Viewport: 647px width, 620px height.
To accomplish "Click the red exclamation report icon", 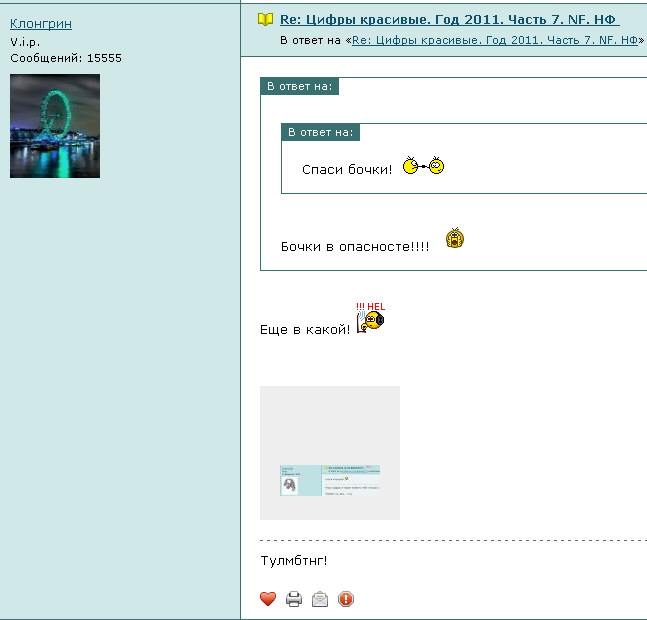I will [x=346, y=599].
